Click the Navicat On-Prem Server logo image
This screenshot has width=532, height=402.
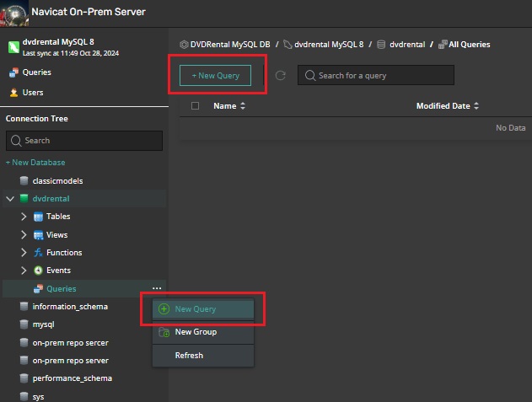click(14, 13)
